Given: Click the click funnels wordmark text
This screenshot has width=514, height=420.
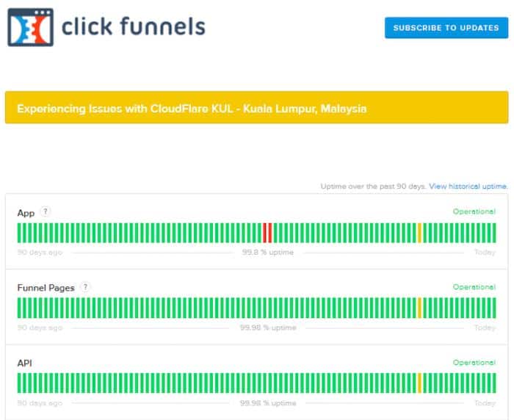Looking at the screenshot, I should [x=134, y=26].
